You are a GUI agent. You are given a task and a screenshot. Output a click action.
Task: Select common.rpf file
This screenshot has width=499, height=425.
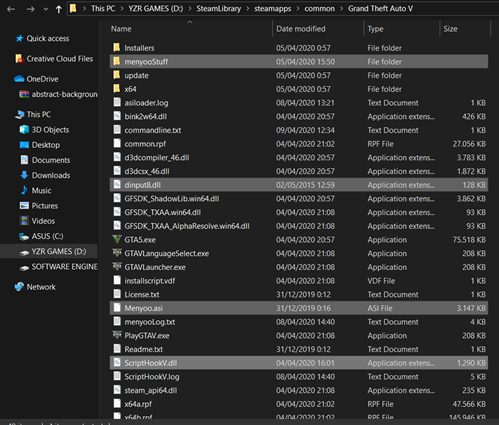(x=145, y=144)
